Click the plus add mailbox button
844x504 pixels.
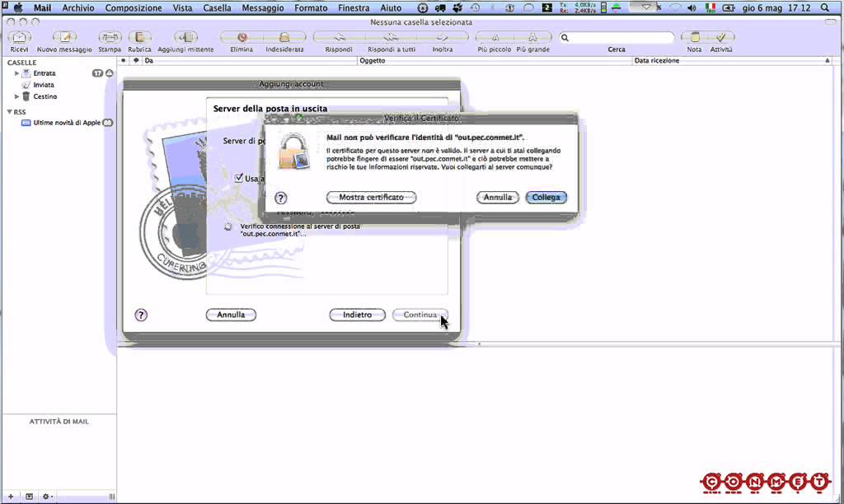(10, 497)
